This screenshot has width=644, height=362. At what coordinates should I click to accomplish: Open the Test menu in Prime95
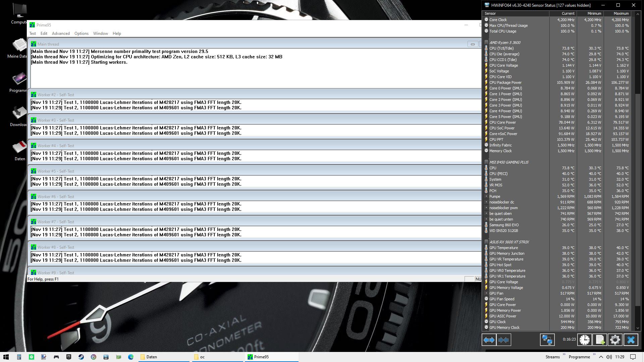click(33, 34)
